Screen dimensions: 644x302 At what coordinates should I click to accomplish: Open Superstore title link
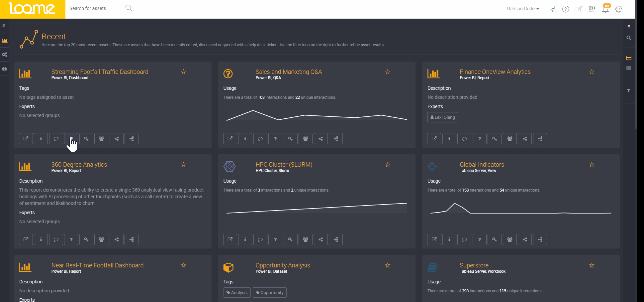[474, 265]
